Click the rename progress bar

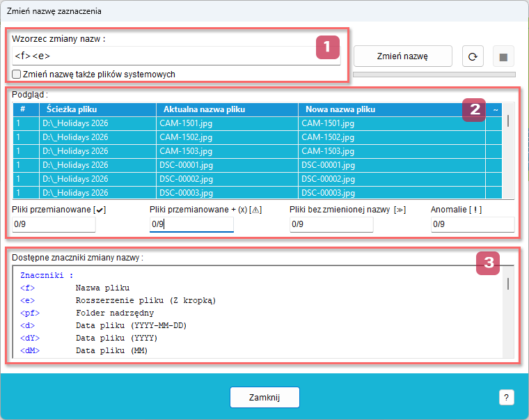tap(434, 75)
